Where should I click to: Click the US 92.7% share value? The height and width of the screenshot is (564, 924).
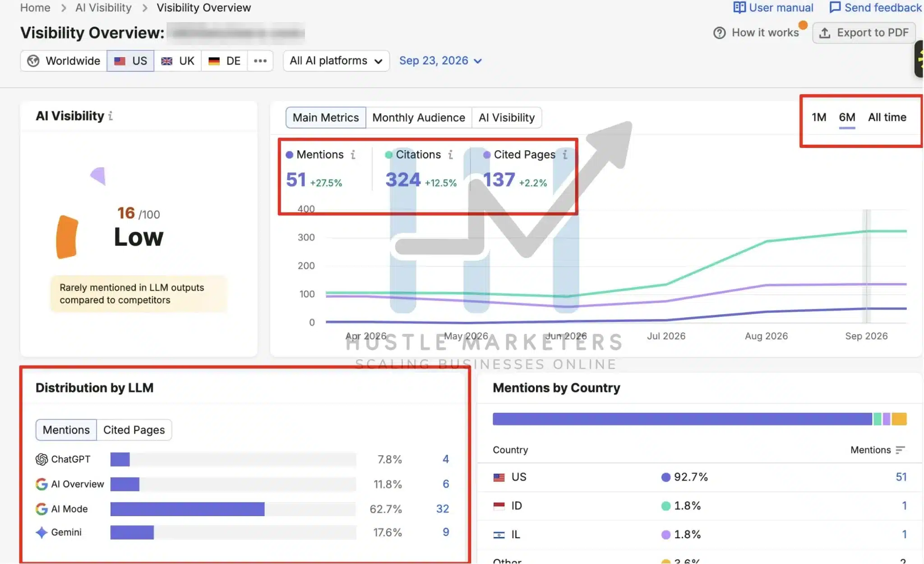coord(691,477)
